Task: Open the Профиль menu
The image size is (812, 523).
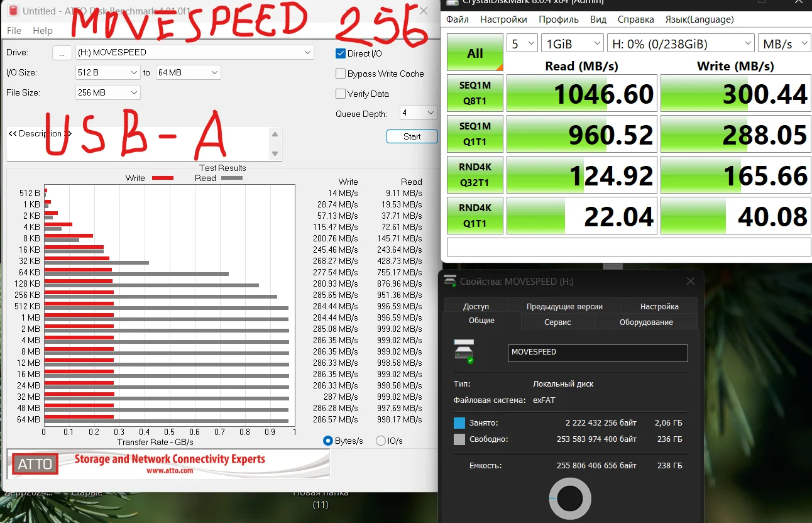Action: (559, 19)
